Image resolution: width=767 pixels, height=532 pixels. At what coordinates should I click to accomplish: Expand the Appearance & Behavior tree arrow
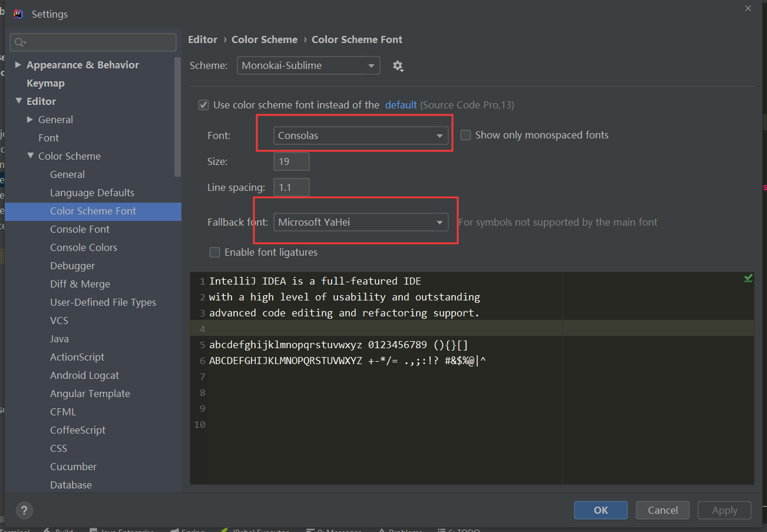coord(18,65)
